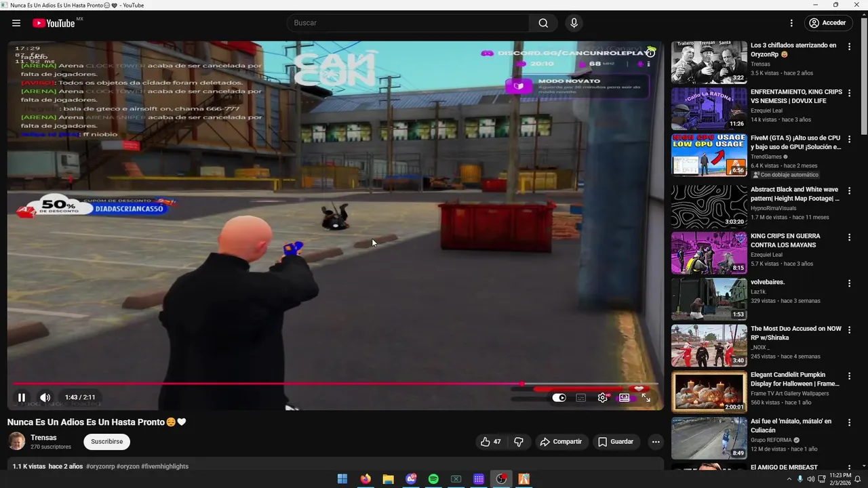Image resolution: width=868 pixels, height=488 pixels.
Task: Click the Buscar search field
Action: [408, 23]
